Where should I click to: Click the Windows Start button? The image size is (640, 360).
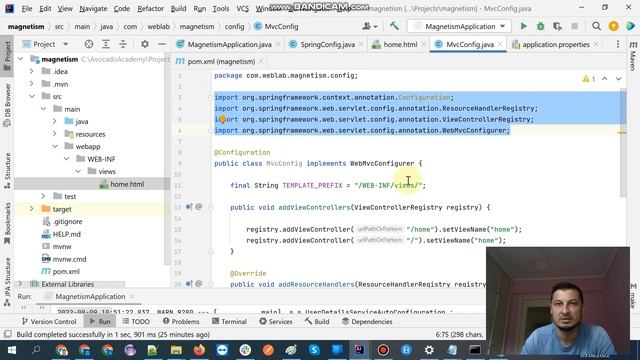click(x=12, y=350)
